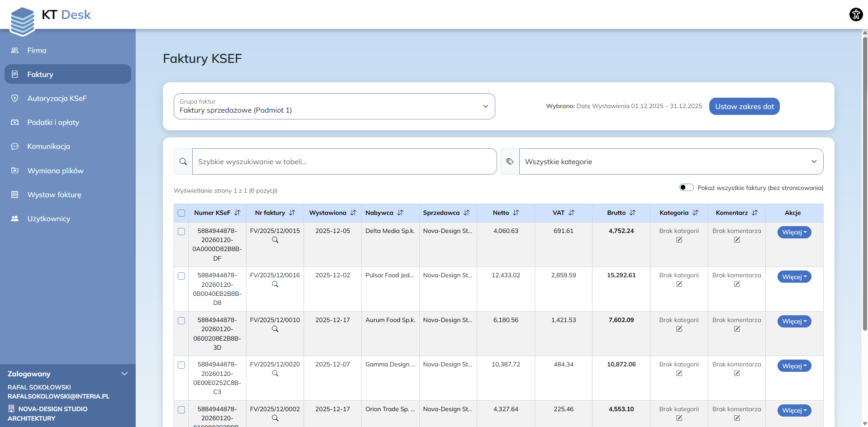Preview invoice FV/2025/12/0020 with magnifier icon
Viewport: 868px width, 427px height.
point(275,374)
